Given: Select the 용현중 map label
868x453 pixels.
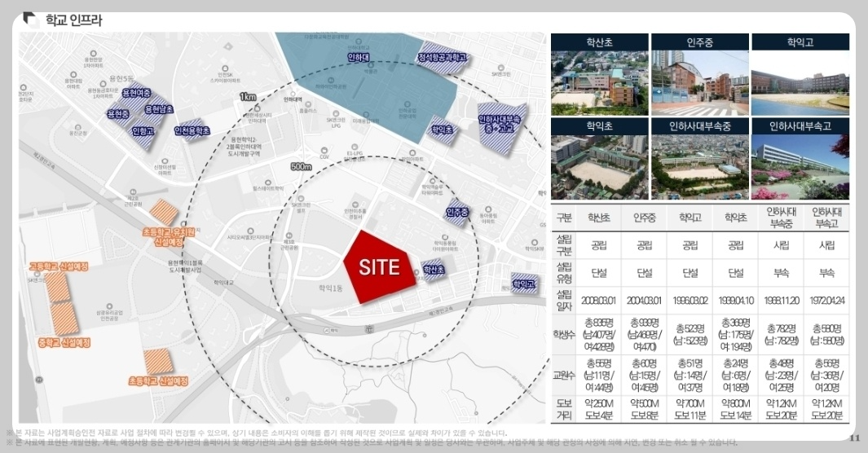Looking at the screenshot, I should [x=118, y=114].
